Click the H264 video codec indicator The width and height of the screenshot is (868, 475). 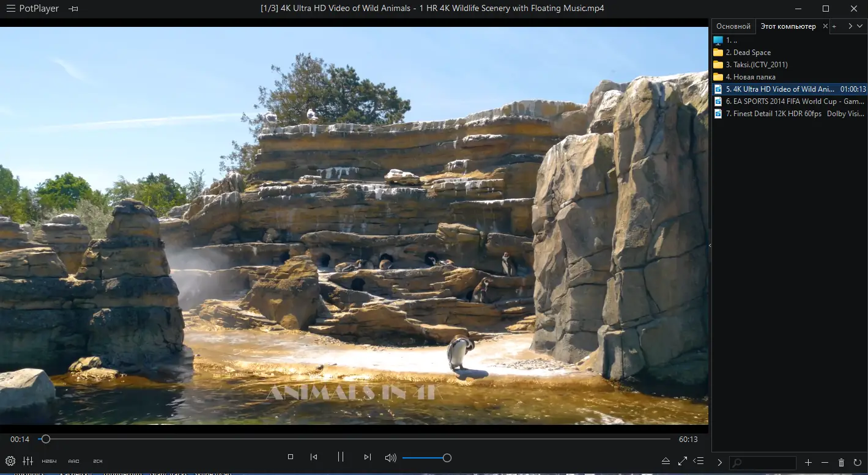(49, 461)
